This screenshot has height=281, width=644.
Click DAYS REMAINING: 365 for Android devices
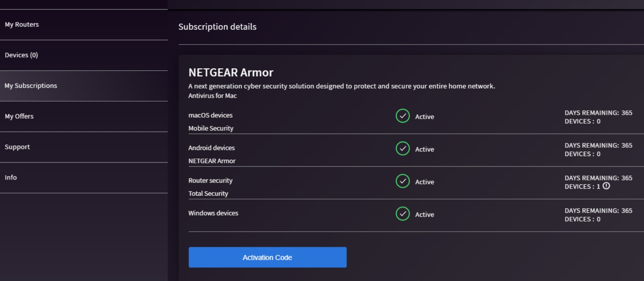(x=599, y=145)
